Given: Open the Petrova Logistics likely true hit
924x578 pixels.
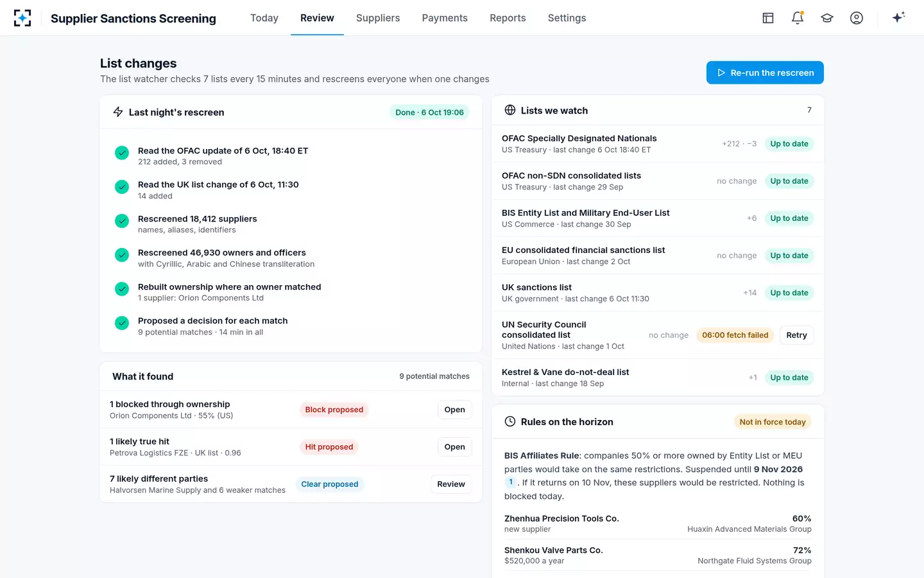Looking at the screenshot, I should click(454, 447).
